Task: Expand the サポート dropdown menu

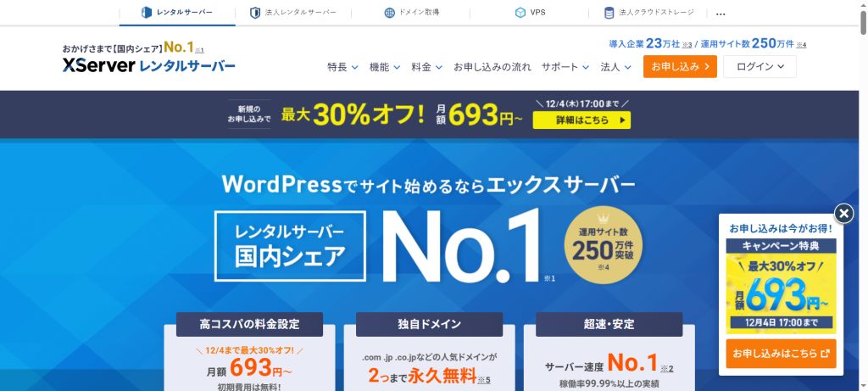Action: tap(565, 67)
